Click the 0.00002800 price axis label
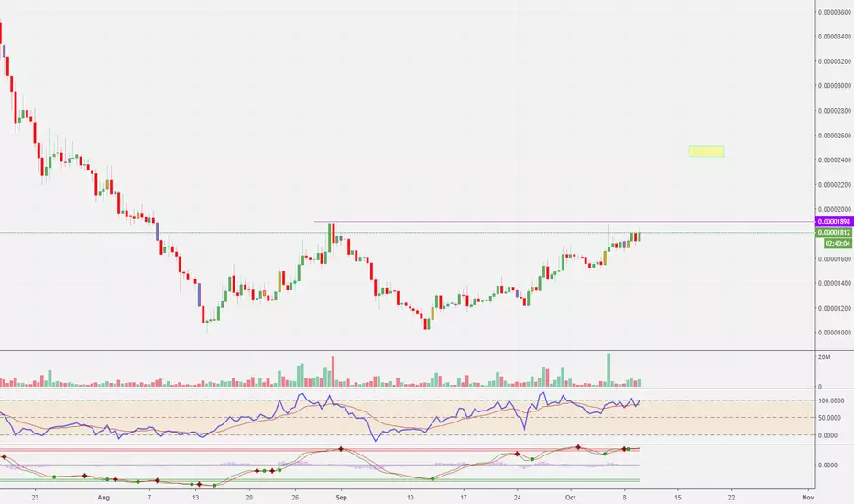This screenshot has height=504, width=854. point(835,111)
